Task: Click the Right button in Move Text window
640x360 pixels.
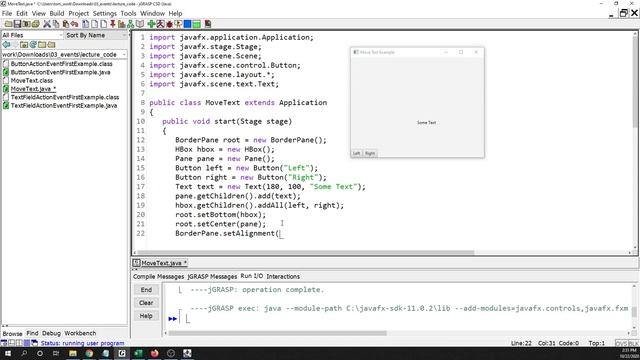Action: 370,153
